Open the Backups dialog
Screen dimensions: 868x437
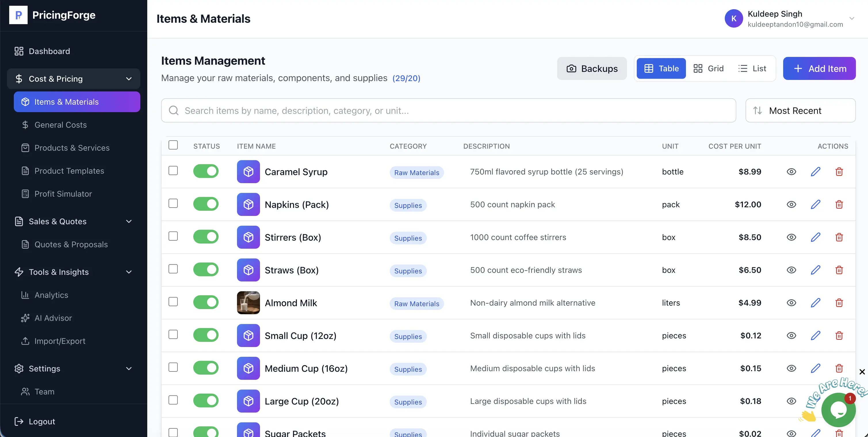pyautogui.click(x=592, y=68)
